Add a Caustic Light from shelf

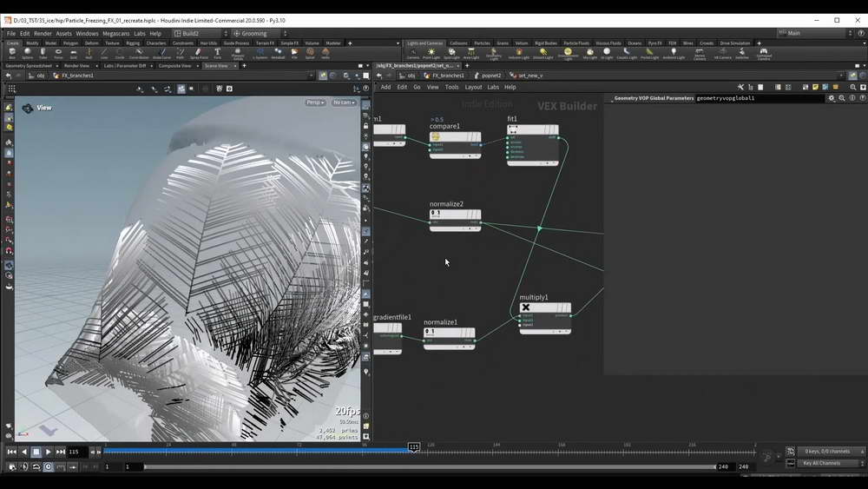point(627,53)
